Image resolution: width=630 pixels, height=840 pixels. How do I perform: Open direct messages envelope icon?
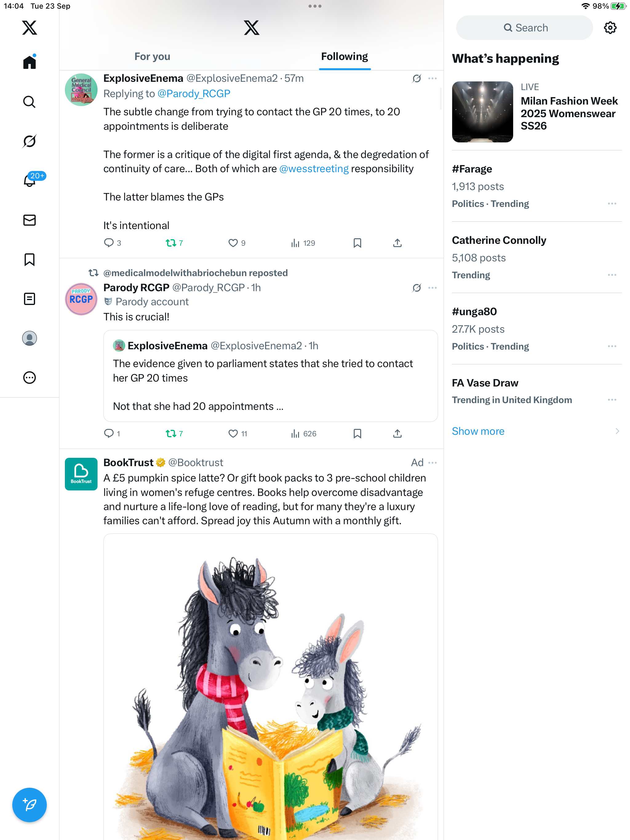tap(29, 220)
